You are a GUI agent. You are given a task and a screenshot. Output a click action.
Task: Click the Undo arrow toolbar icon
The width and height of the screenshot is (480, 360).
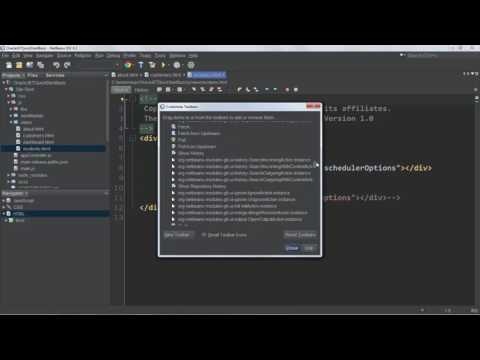56,65
